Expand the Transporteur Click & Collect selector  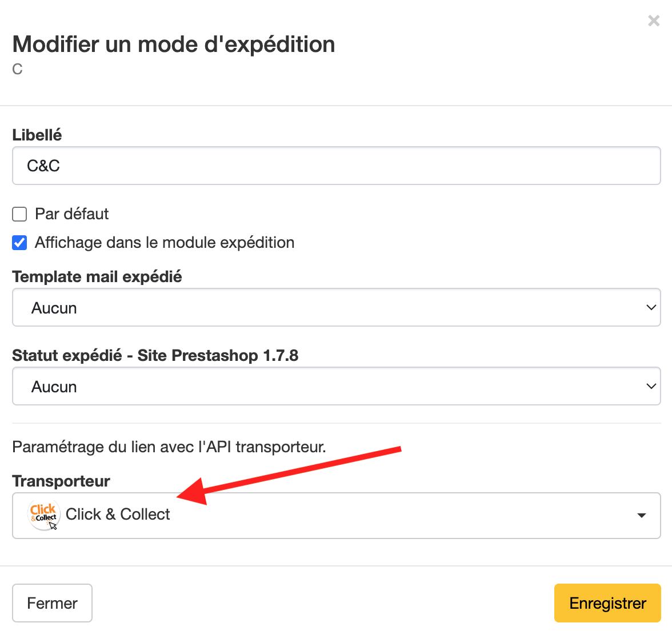click(x=337, y=516)
